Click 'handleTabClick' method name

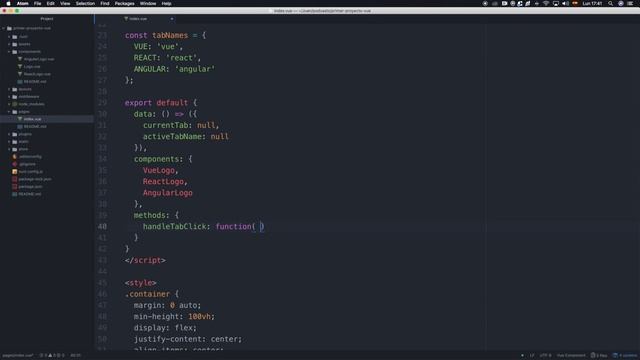[x=174, y=227]
